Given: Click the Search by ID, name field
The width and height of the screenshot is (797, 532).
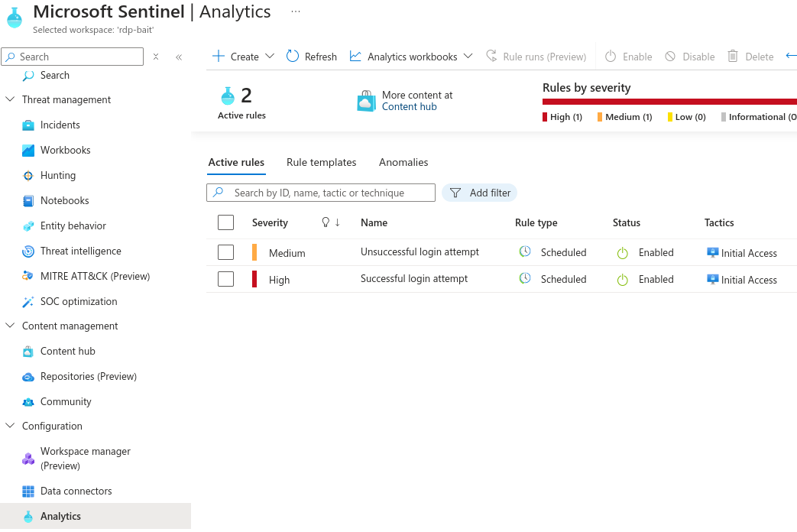Looking at the screenshot, I should pyautogui.click(x=321, y=193).
